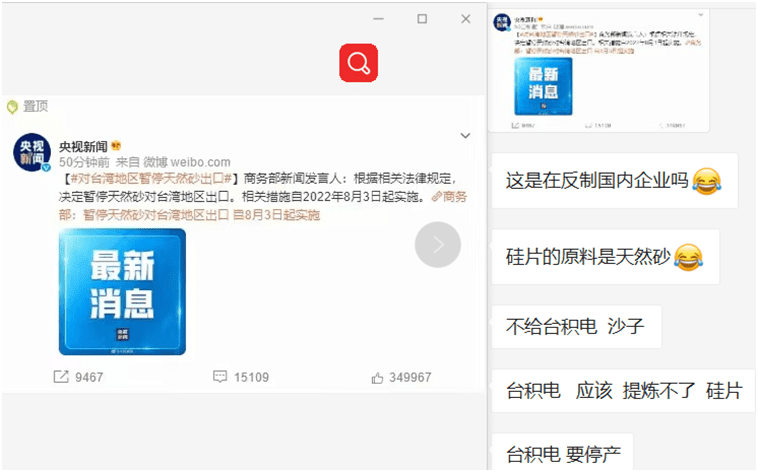Open hashtag #对台湾地区暂停天然砂出口#
The width and height of the screenshot is (758, 472).
151,178
